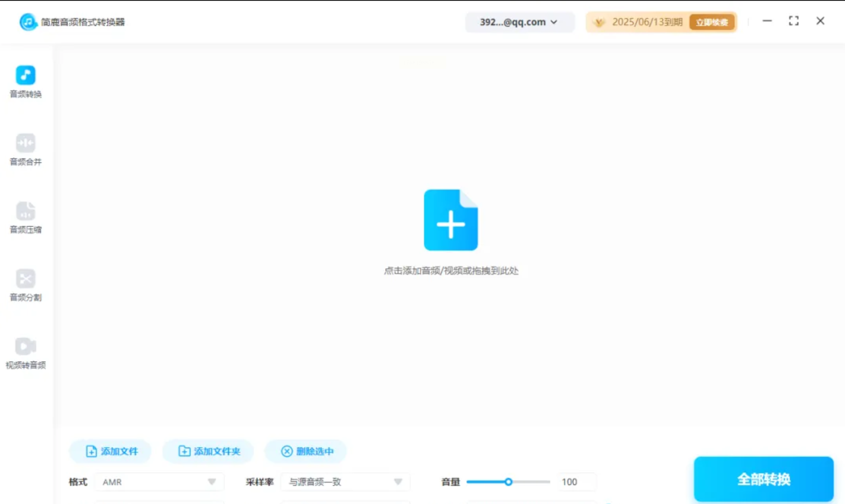Open 视频转音频 video to audio tool

pyautogui.click(x=26, y=352)
